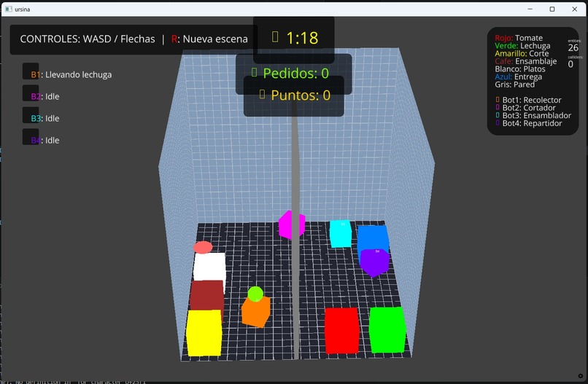Click the gear icon at bottom right

581,376
